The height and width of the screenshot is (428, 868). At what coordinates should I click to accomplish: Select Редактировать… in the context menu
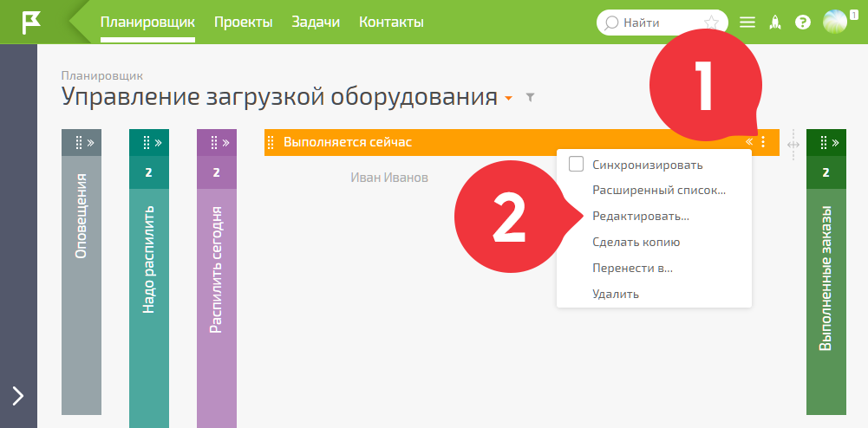641,217
